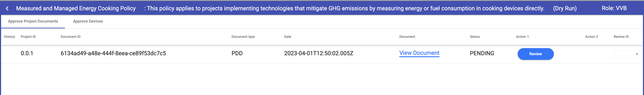Image resolution: width=644 pixels, height=95 pixels.
Task: Click the document ID beginning 6134ad49
Action: (x=113, y=53)
